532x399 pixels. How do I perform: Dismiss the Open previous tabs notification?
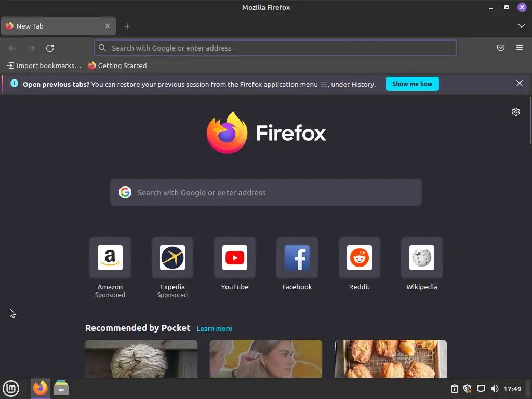[x=520, y=84]
